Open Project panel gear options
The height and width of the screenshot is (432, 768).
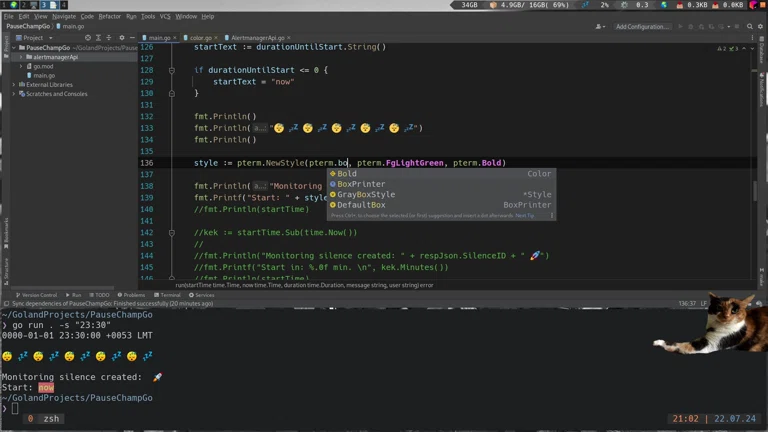pyautogui.click(x=121, y=38)
